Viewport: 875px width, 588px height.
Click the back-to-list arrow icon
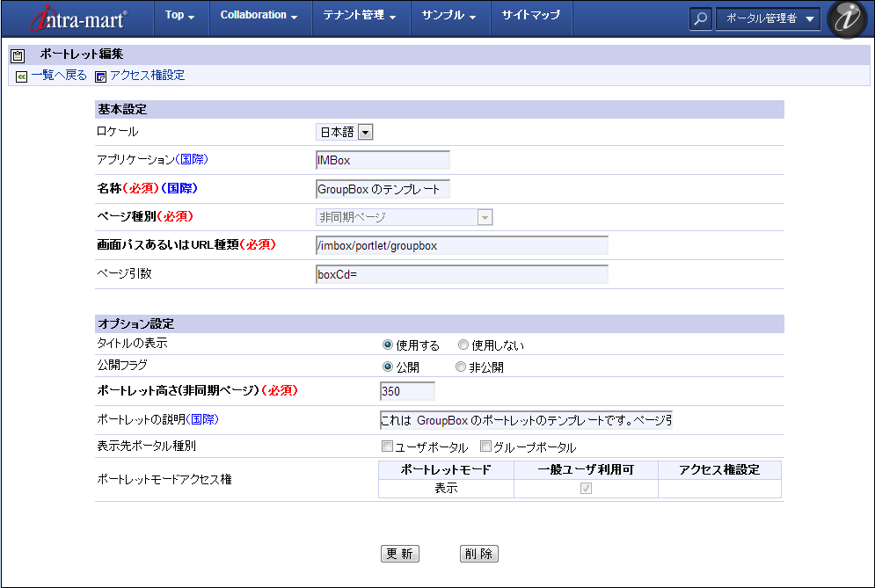[21, 76]
